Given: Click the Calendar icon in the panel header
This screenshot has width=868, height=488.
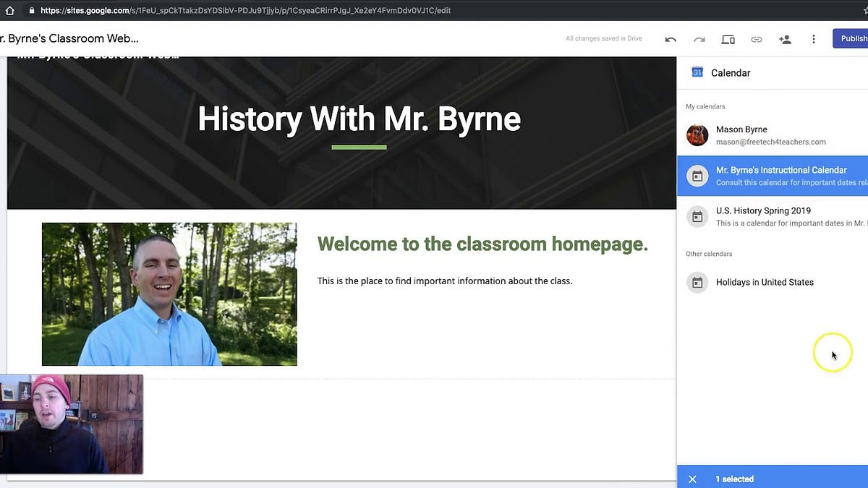Looking at the screenshot, I should [697, 72].
